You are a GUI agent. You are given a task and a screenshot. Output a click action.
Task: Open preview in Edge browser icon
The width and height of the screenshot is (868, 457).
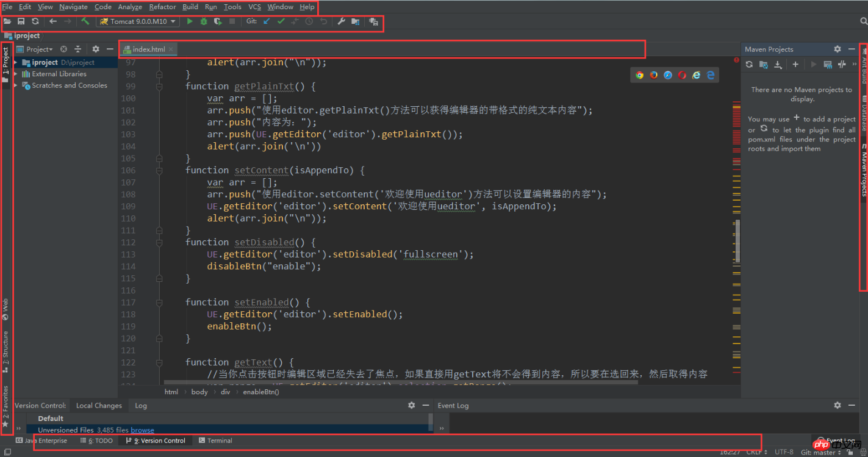pos(711,75)
